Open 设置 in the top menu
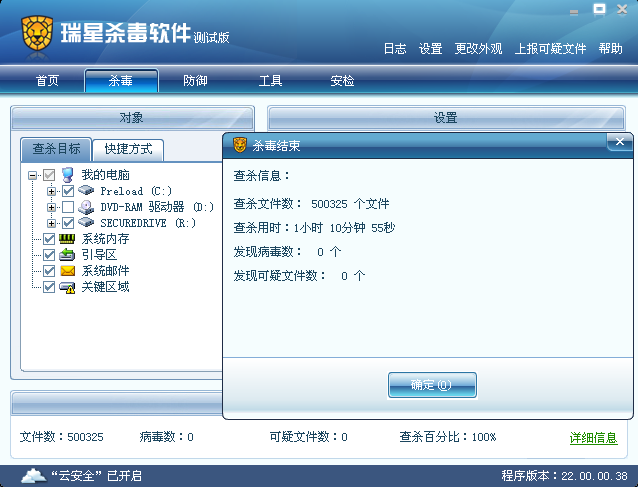Image resolution: width=638 pixels, height=487 pixels. tap(430, 49)
